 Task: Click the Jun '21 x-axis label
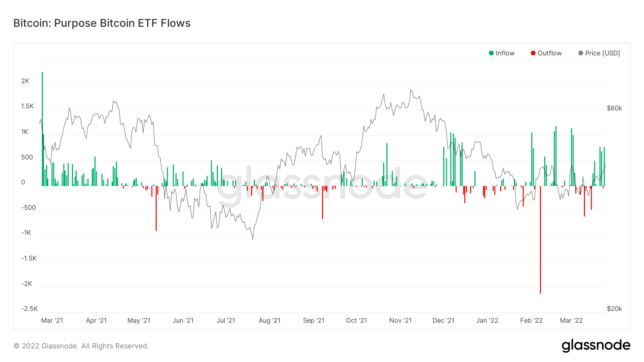[183, 321]
